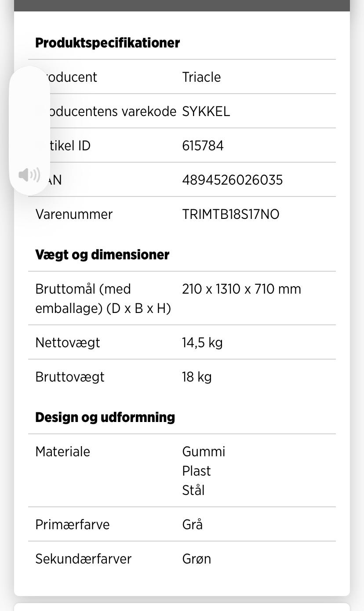Click the Grøn secondary color value

tap(197, 559)
